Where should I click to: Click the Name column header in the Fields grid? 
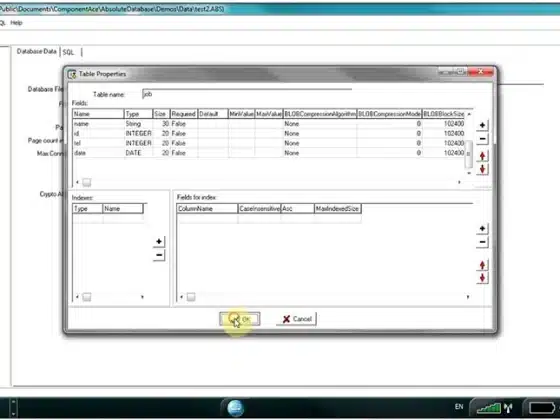coord(98,114)
